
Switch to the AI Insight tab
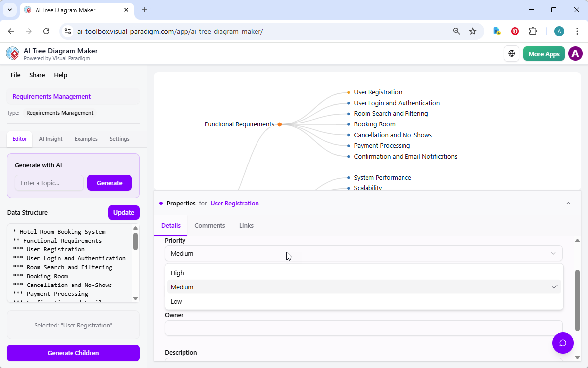coord(50,139)
